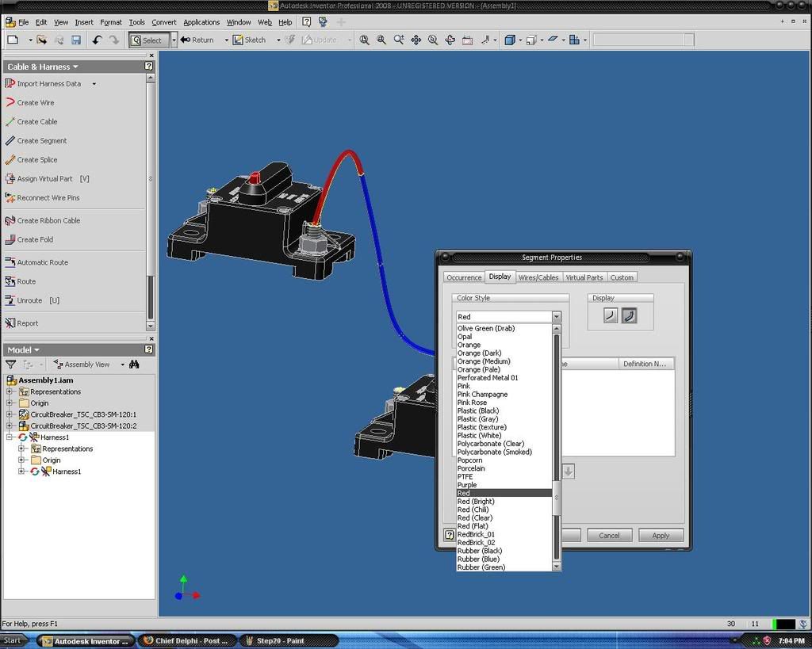Viewport: 812px width, 649px height.
Task: Choose Assign Virtual Part tool
Action: point(47,178)
